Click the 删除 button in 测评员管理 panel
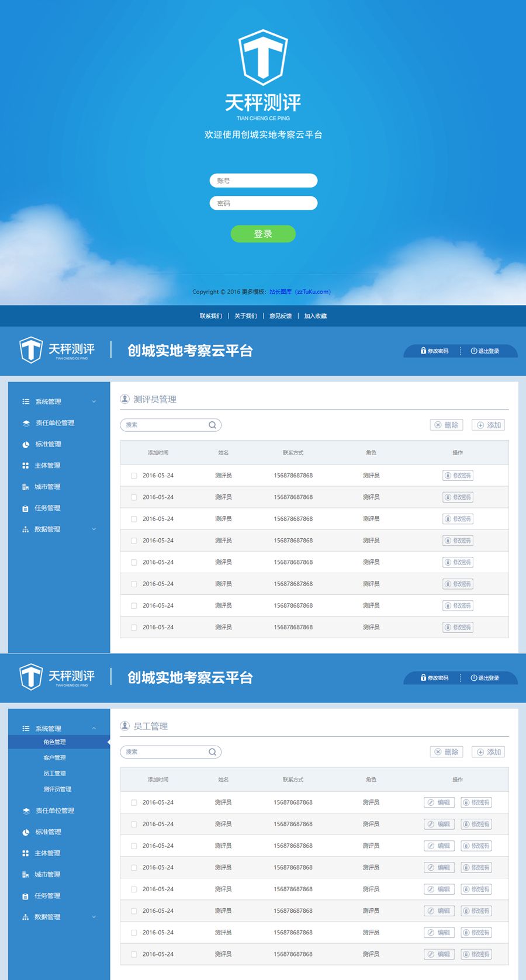The width and height of the screenshot is (526, 980). coord(447,425)
